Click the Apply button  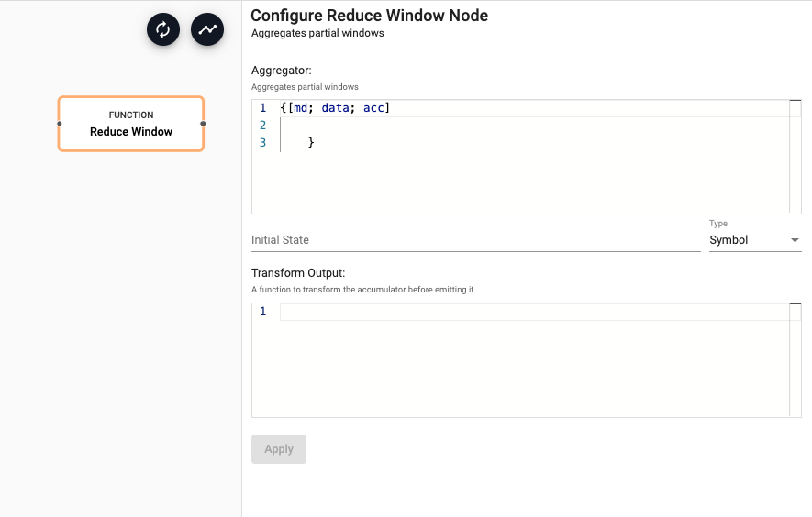279,449
